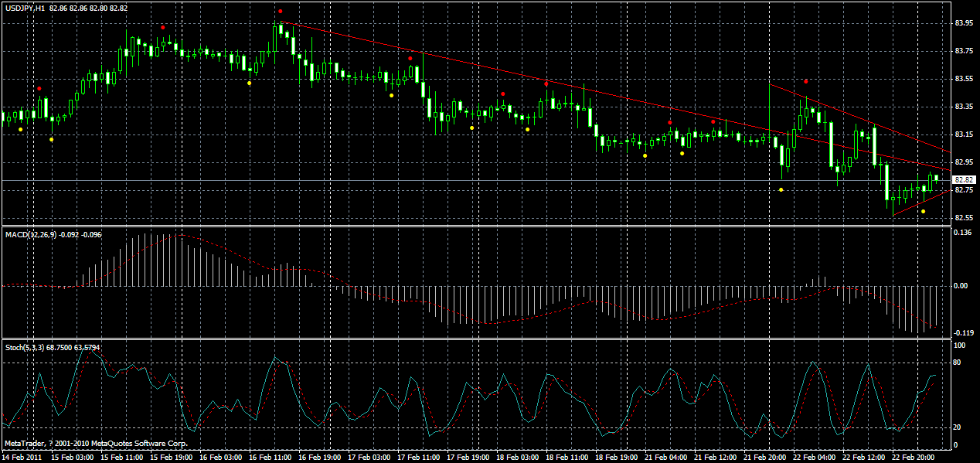
Task: Click the MetaQuotes Software Corp copyright text
Action: 94,444
